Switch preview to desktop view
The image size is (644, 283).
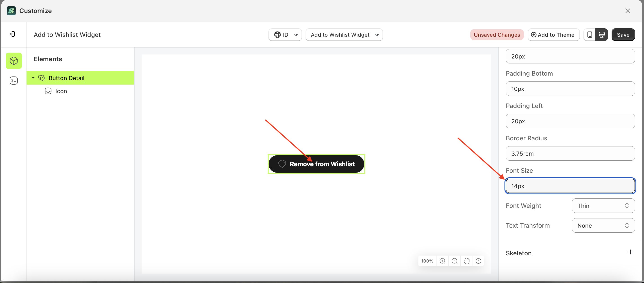[x=602, y=34]
